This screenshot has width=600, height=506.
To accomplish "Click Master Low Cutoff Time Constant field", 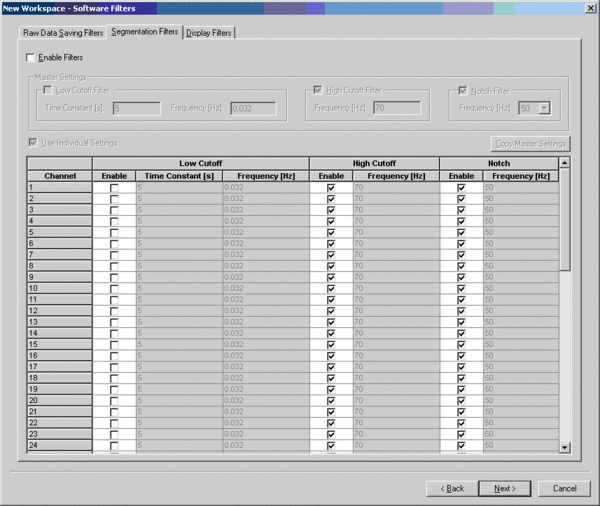I will click(136, 107).
